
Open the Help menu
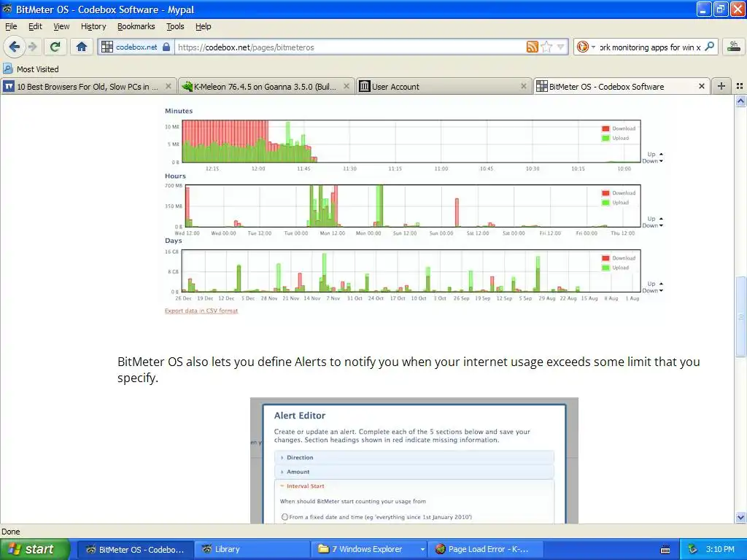click(x=204, y=26)
